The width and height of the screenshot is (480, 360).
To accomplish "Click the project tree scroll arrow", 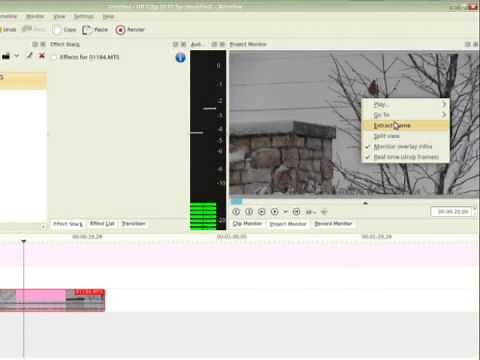I will (43, 227).
